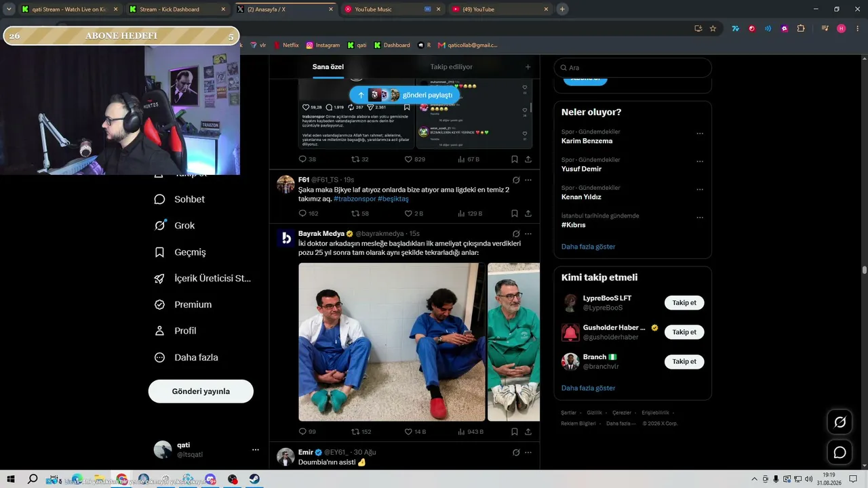Viewport: 868px width, 488px height.
Task: Click Daha fazla göster under trends
Action: (x=588, y=247)
